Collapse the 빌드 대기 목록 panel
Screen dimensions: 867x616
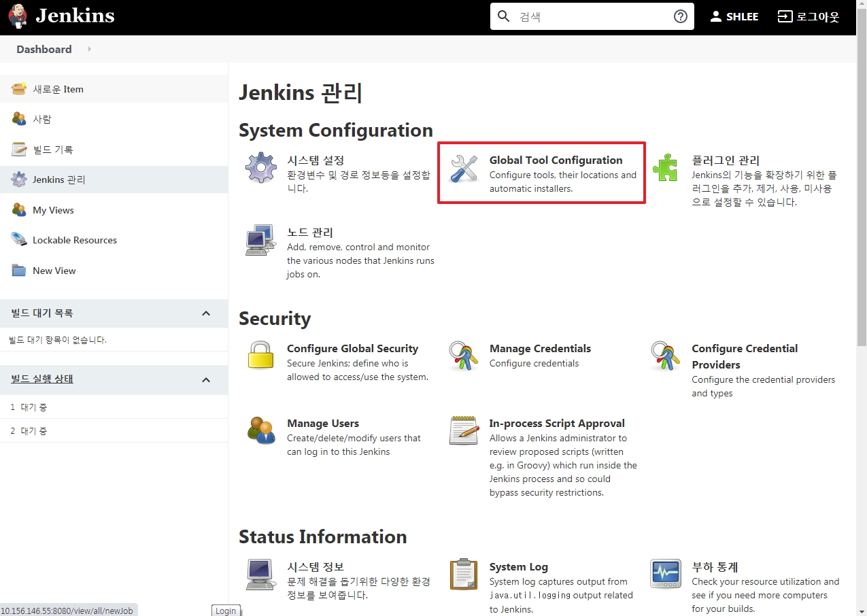coord(206,313)
